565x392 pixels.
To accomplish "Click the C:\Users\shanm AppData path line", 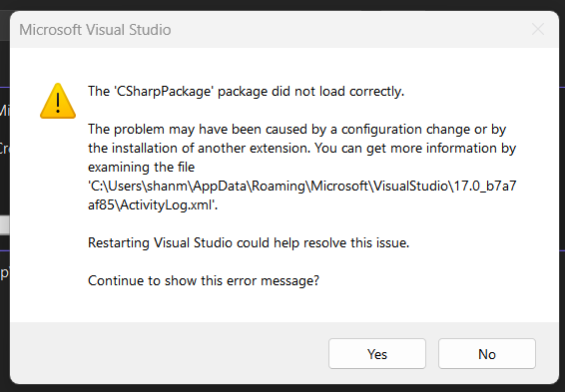I will point(301,187).
